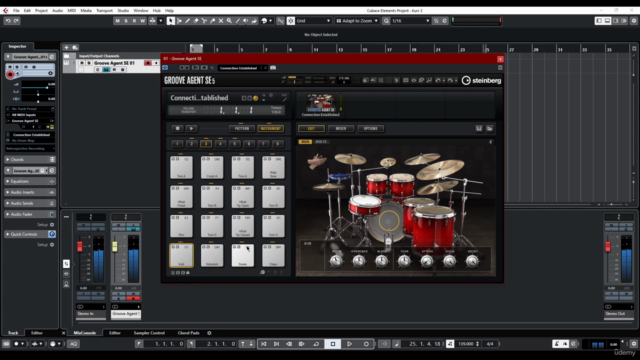
Task: Click the OPTIONS button in Groove Agent
Action: click(371, 129)
